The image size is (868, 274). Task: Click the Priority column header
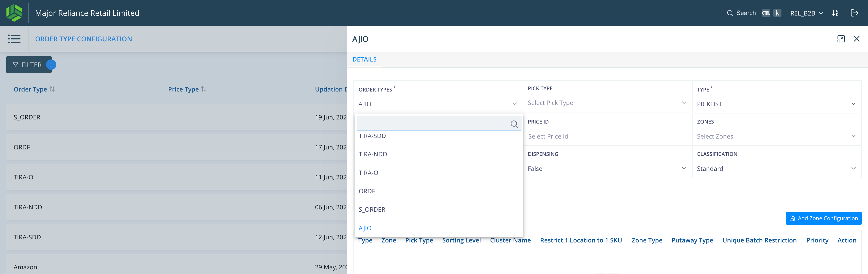click(x=817, y=240)
